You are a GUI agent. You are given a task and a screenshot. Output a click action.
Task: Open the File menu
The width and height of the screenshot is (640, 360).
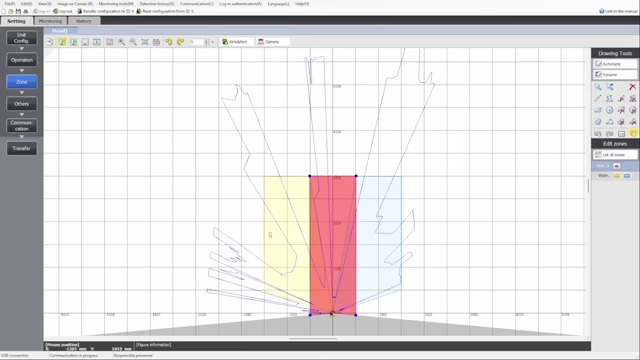point(10,4)
